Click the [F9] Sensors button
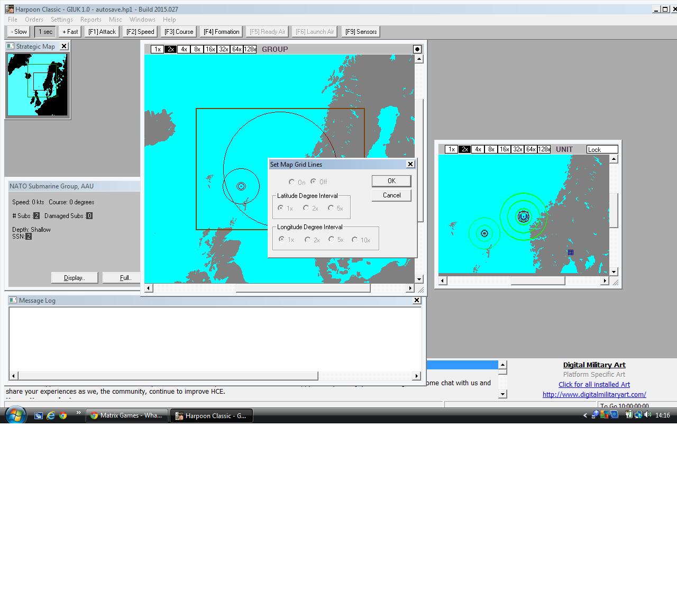This screenshot has height=616, width=677. pyautogui.click(x=361, y=32)
